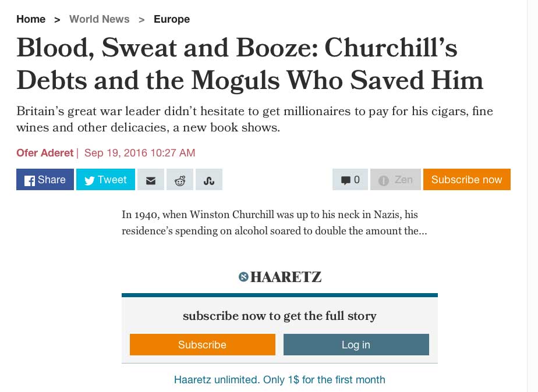Tweet this article via the Twitter button
This screenshot has width=538, height=392.
coord(105,180)
